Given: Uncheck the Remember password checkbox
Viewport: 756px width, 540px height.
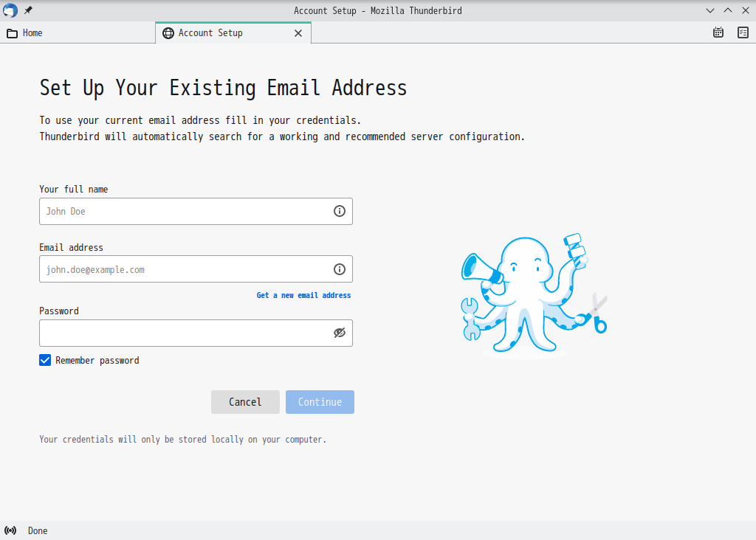Looking at the screenshot, I should point(45,360).
